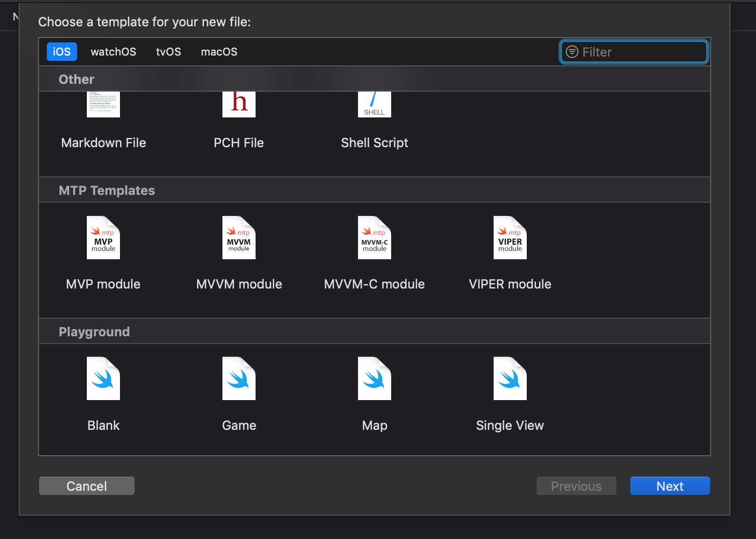Switch to the iOS platform tab
756x539 pixels.
pos(62,52)
